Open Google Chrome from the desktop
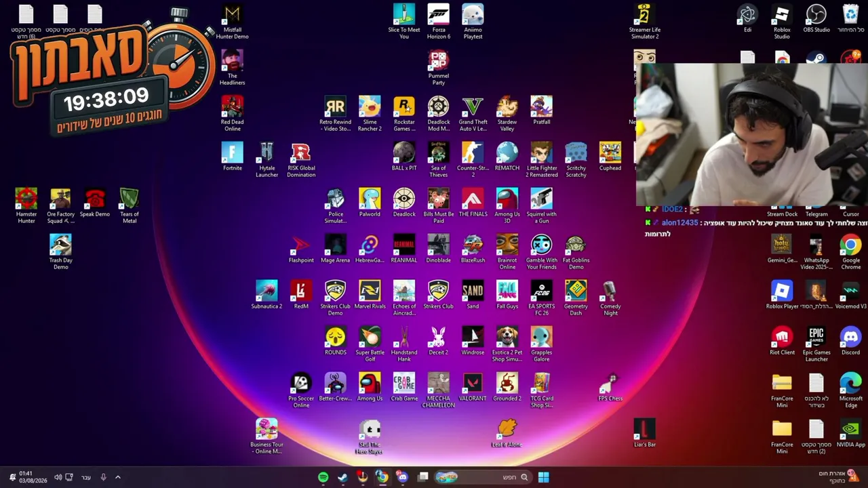 (x=850, y=252)
